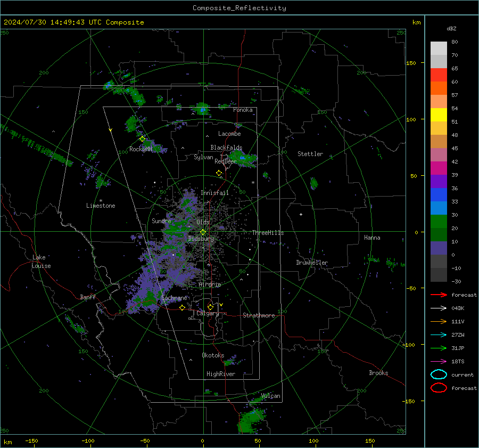Click the yellow 51-54 dBZ swatch

click(x=439, y=115)
